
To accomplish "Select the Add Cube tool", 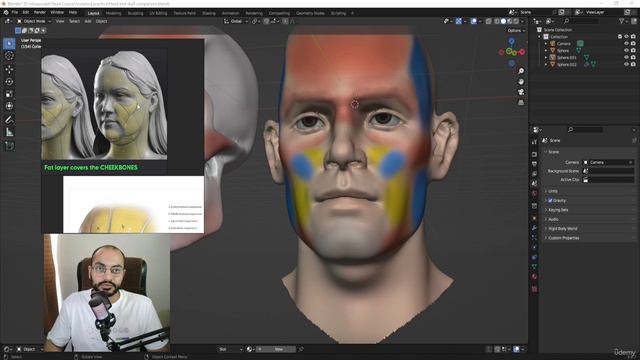I will (x=9, y=146).
